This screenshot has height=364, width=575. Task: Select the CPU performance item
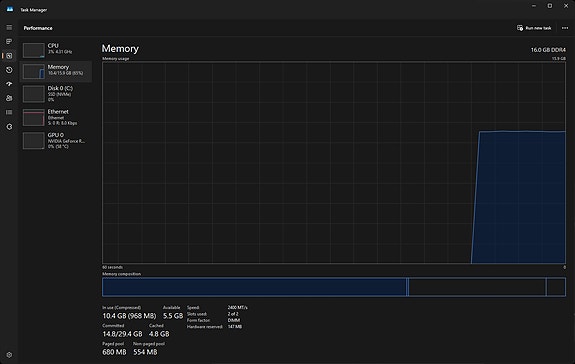[56, 50]
